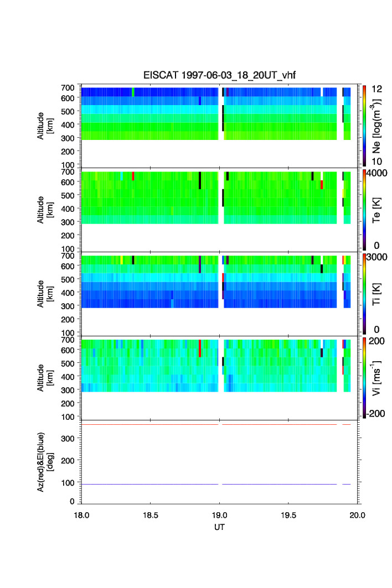Click the Ti [K] color bar label

pos(376,294)
